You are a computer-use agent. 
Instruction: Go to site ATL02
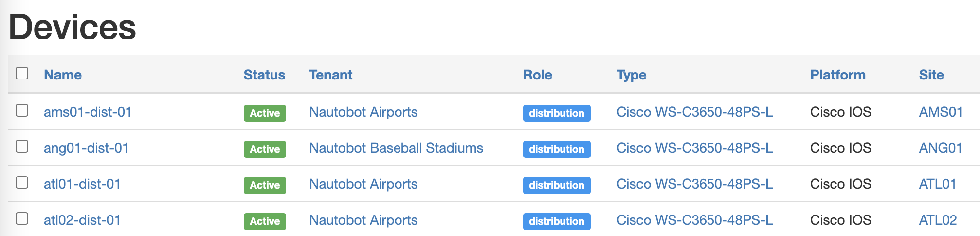point(938,220)
